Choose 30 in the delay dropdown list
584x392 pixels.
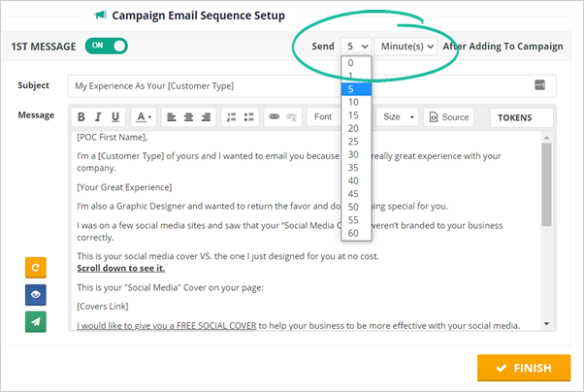point(353,154)
